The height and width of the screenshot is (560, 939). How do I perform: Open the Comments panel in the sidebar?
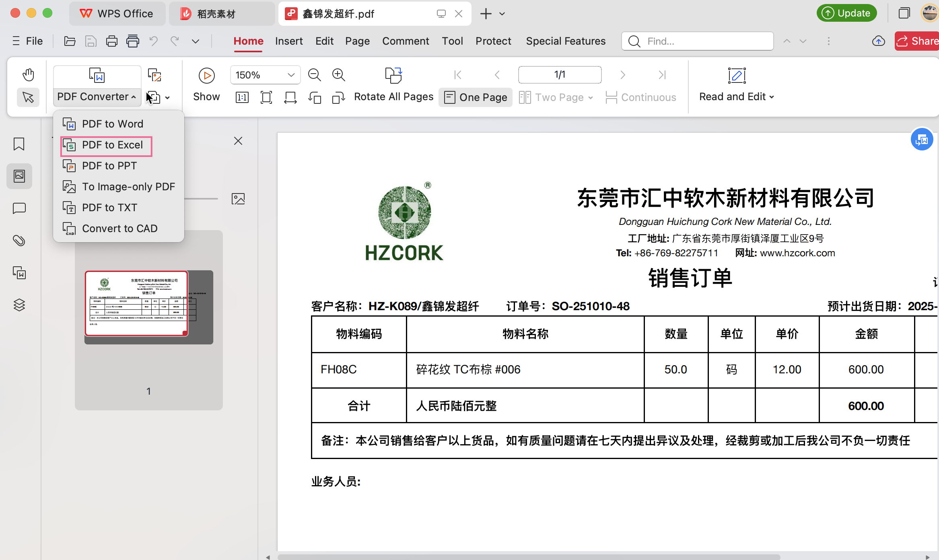19,208
